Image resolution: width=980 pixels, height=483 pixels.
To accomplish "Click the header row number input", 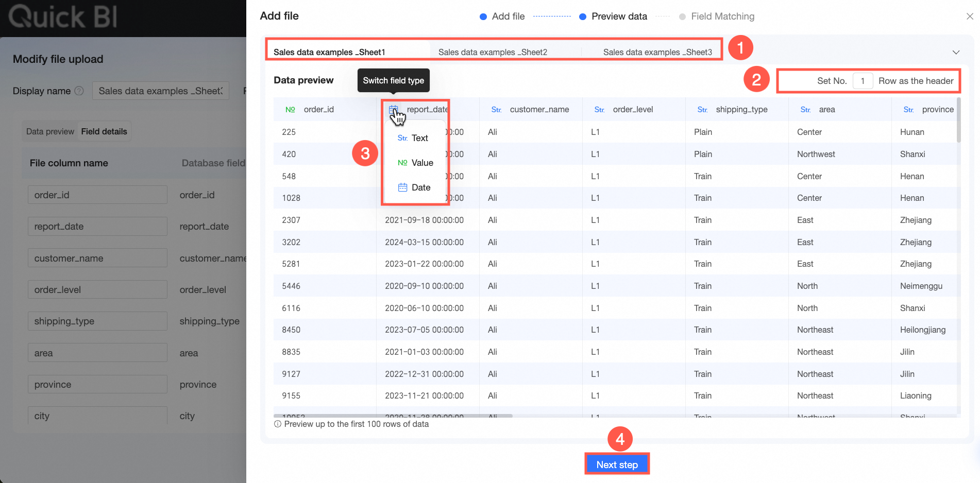I will 863,81.
